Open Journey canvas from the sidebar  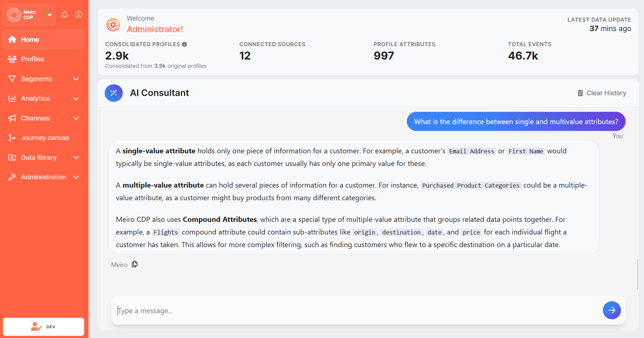tap(45, 138)
